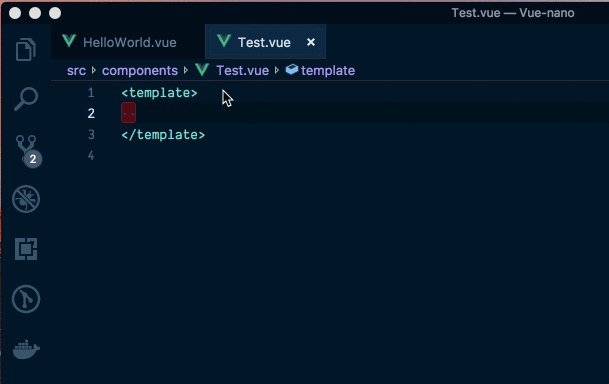Screen dimensions: 609x384
Task: Expand the arrow after components breadcrumb
Action: tap(186, 70)
